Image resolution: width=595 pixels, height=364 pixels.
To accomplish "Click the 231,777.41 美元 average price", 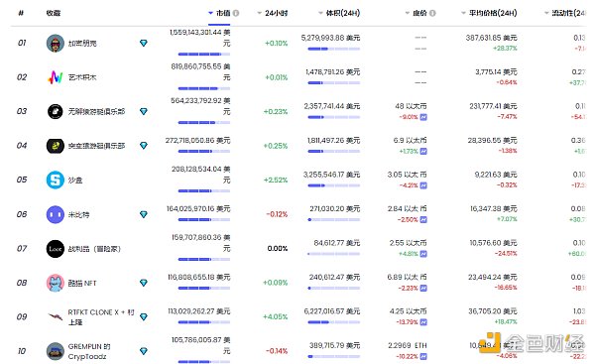I will (493, 106).
